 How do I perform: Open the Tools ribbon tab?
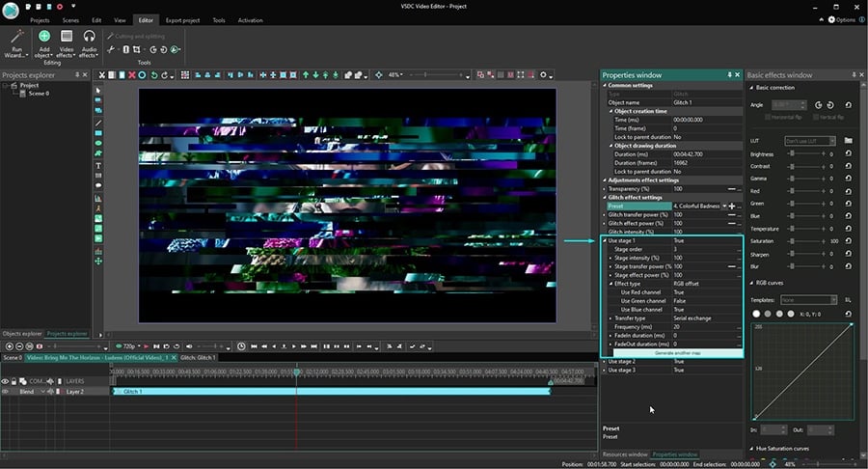(219, 20)
